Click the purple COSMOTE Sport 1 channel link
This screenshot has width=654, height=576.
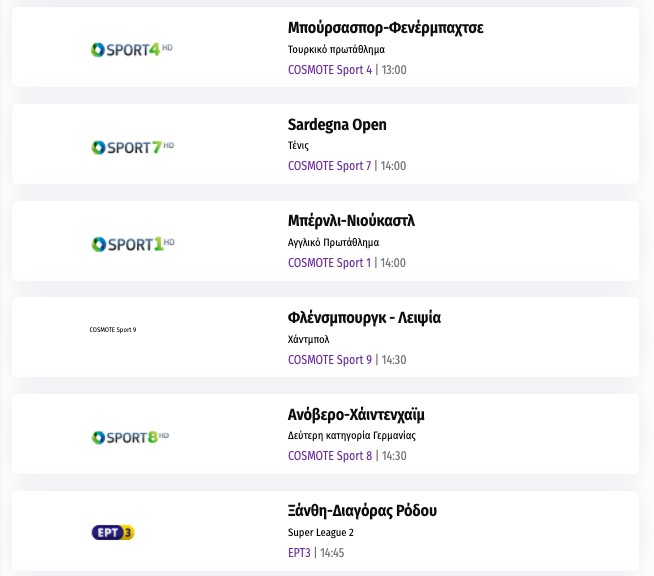pyautogui.click(x=329, y=263)
